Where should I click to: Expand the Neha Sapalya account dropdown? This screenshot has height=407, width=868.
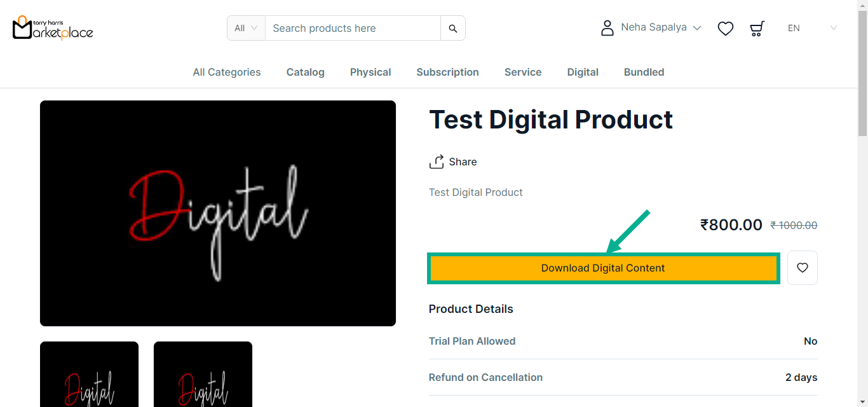[661, 27]
